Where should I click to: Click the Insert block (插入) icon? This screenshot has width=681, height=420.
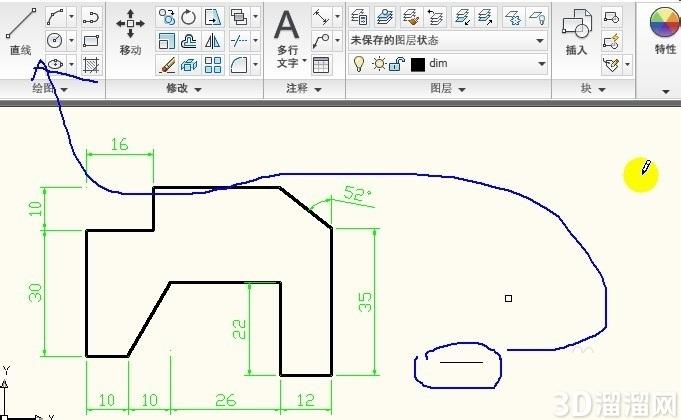(x=576, y=32)
